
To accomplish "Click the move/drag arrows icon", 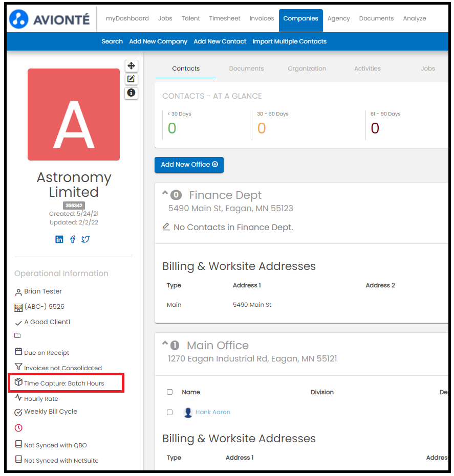I will 131,65.
